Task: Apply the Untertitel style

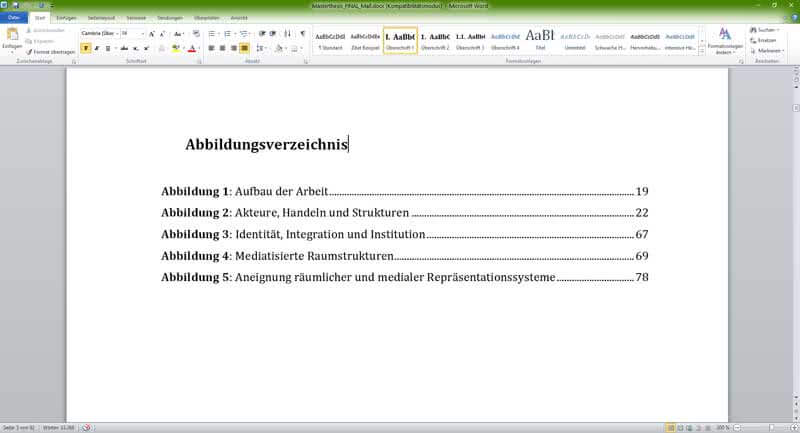Action: point(575,41)
